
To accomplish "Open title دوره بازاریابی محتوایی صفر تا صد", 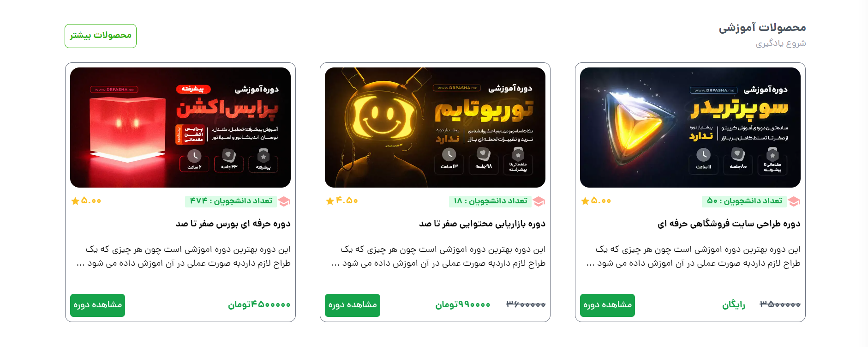I will (482, 224).
